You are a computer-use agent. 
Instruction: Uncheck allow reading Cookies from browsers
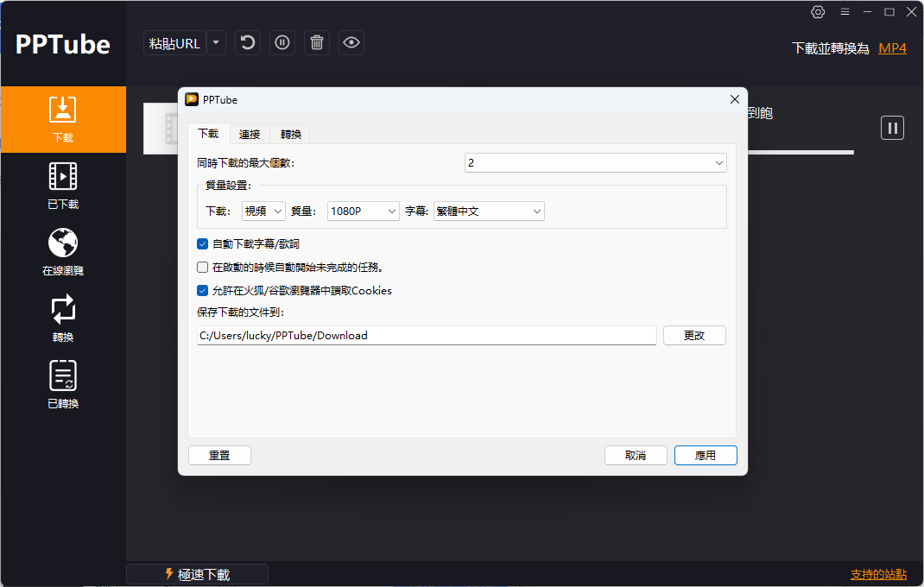(203, 291)
